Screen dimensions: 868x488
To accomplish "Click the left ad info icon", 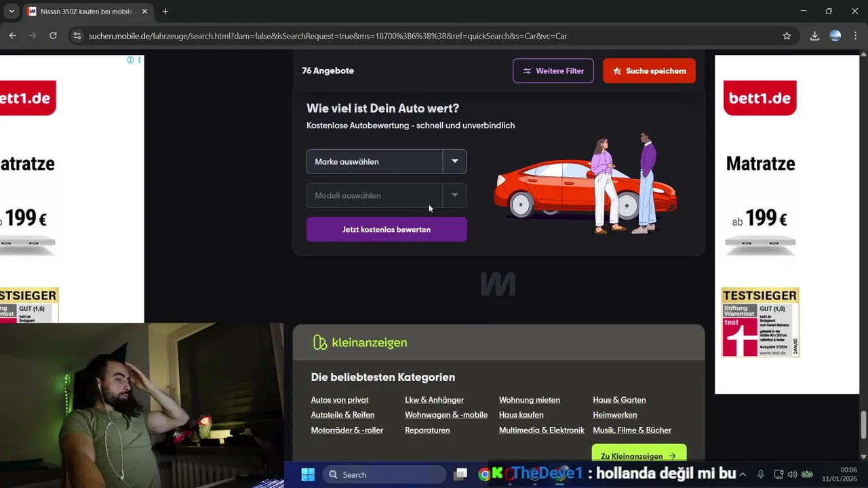I will [x=130, y=60].
